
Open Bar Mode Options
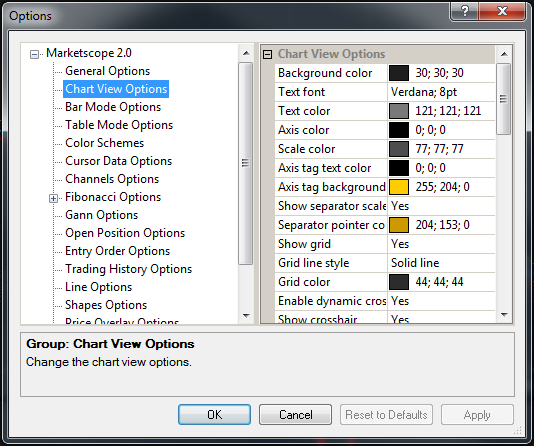113,107
